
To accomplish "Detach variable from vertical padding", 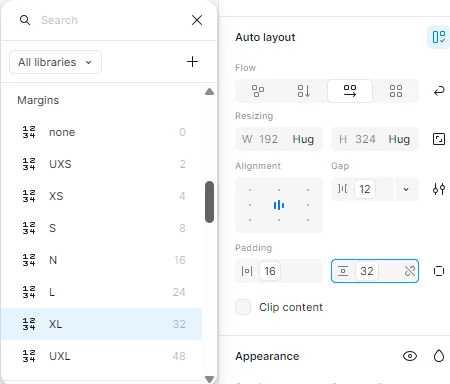I will [x=410, y=271].
